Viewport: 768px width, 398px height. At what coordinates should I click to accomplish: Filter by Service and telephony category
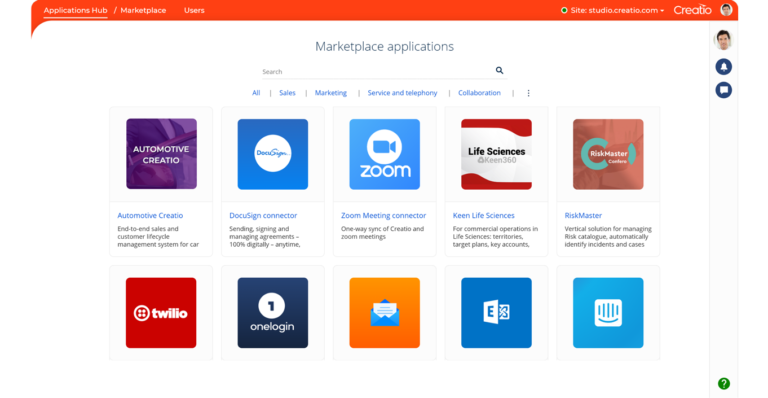pyautogui.click(x=402, y=93)
